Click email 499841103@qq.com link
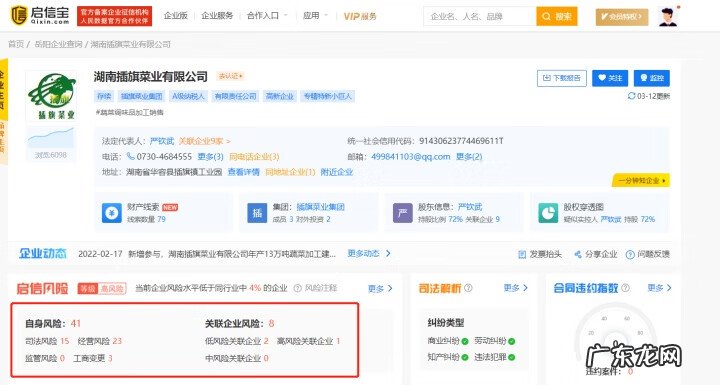Screen dimensions: 720x385 (411, 157)
